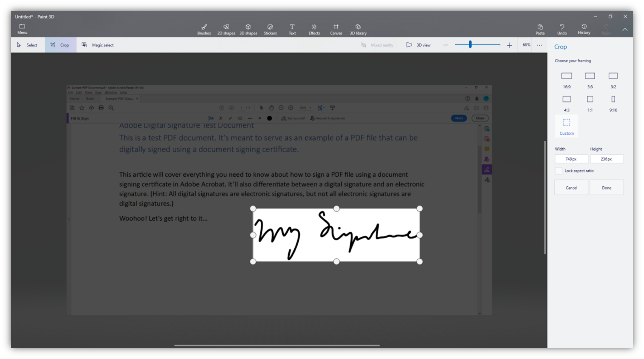Open the see more options menu
644x359 pixels.
tap(539, 45)
